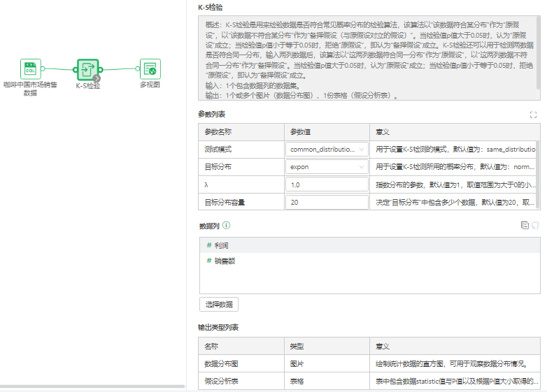Select the K-S检验 node icon
The height and width of the screenshot is (392, 547).
(x=87, y=68)
